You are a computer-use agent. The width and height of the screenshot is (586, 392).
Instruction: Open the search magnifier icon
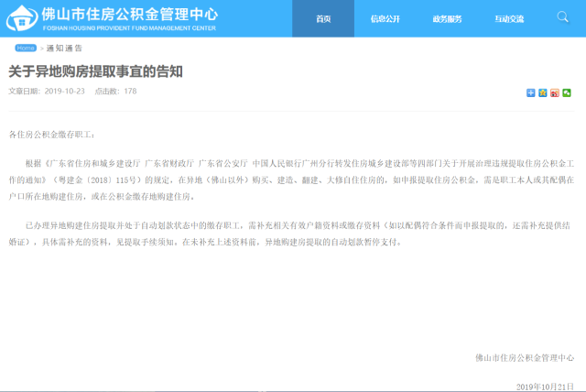[562, 16]
